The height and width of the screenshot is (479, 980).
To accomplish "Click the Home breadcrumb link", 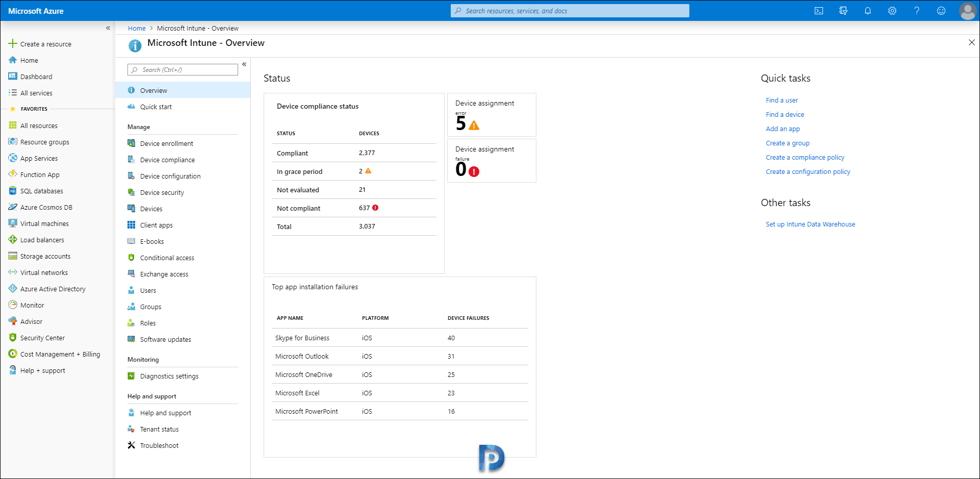I will 137,29.
